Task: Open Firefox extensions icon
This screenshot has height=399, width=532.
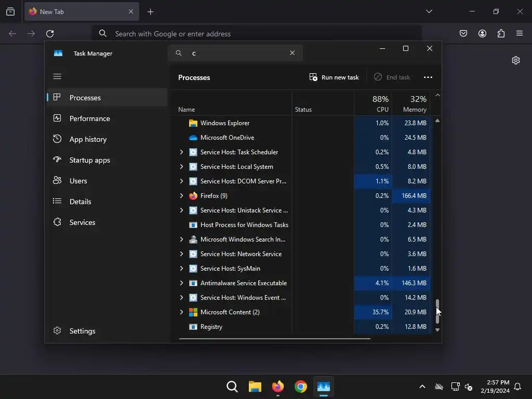Action: pyautogui.click(x=501, y=33)
